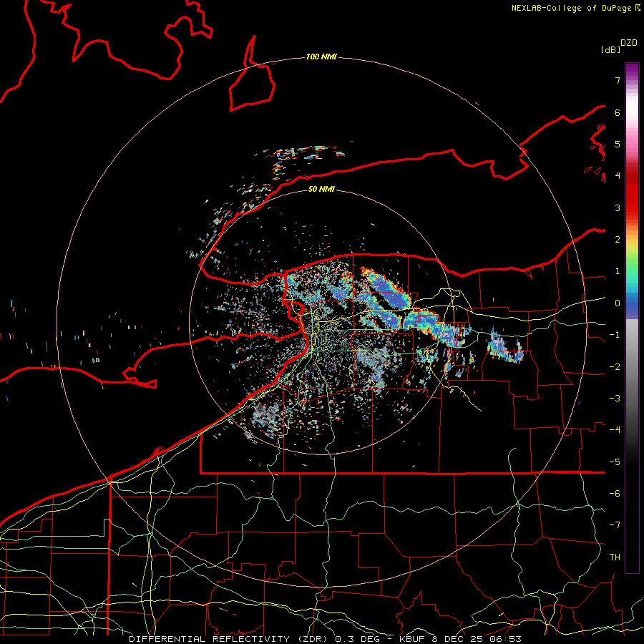Image resolution: width=644 pixels, height=644 pixels.
Task: Click the 100 NMI range ring label
Action: 321,57
